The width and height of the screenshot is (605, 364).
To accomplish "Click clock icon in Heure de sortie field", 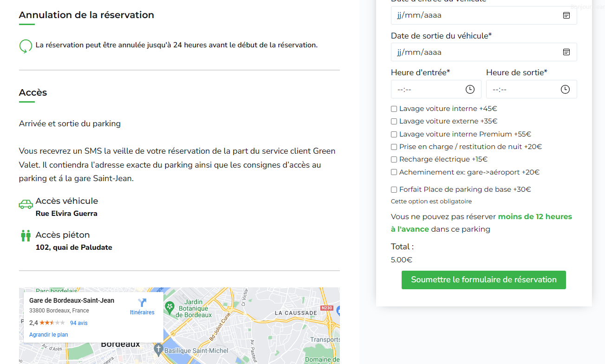I will [565, 89].
